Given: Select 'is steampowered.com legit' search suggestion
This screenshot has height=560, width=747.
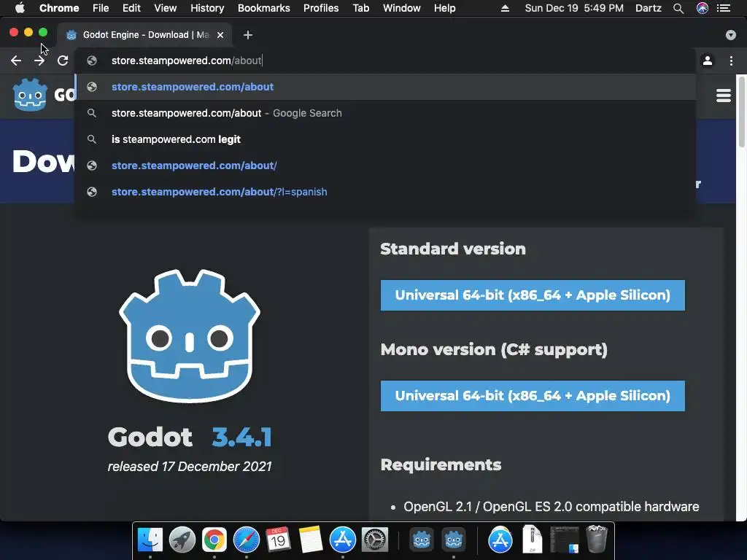Looking at the screenshot, I should tap(385, 139).
